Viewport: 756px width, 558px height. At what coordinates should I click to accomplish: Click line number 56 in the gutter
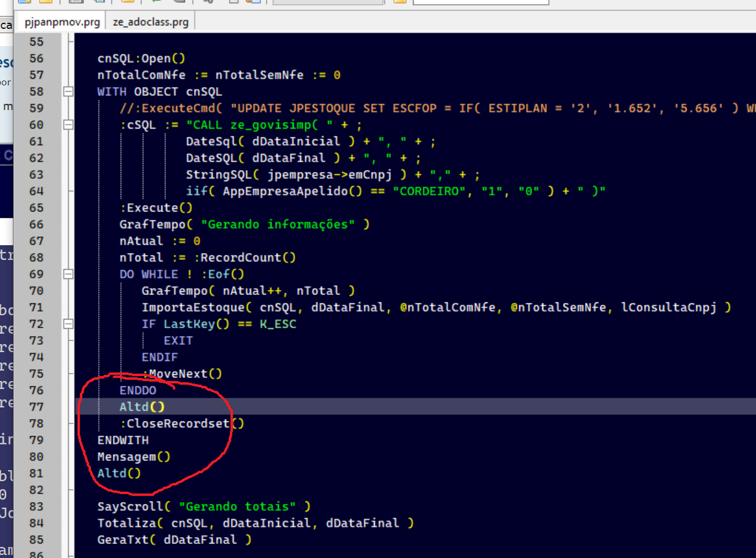point(37,58)
